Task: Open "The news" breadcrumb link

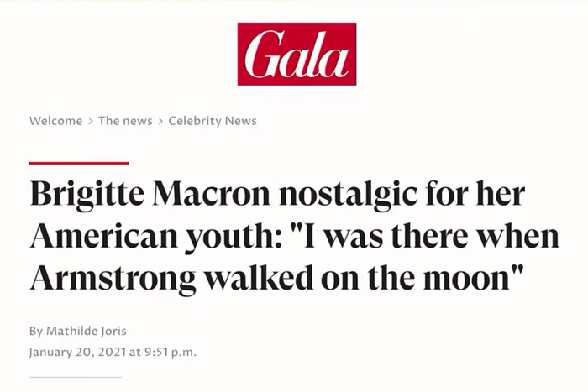Action: click(125, 121)
